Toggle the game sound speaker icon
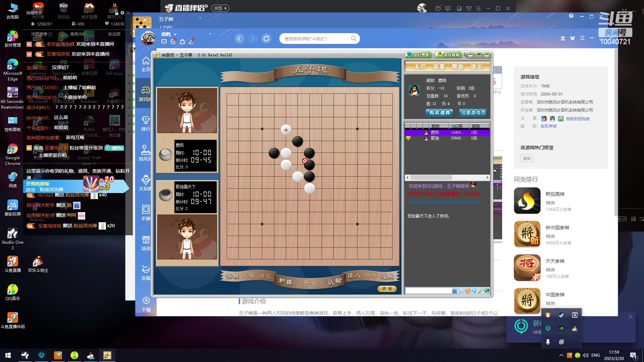 pyautogui.click(x=474, y=291)
